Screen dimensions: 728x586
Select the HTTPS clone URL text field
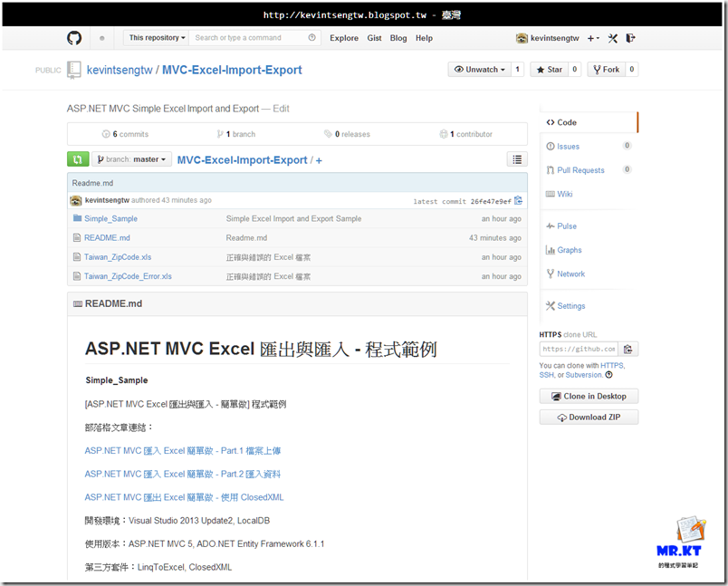[x=579, y=350]
